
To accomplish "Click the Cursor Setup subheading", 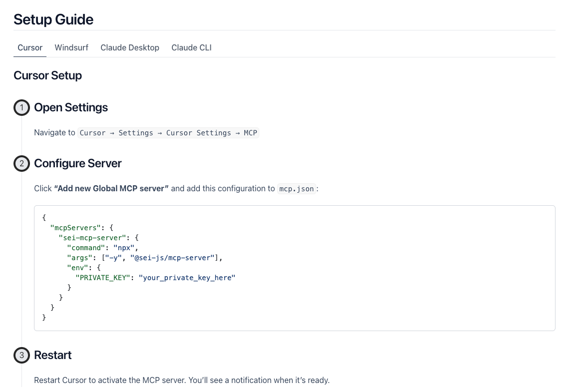I will [x=47, y=76].
